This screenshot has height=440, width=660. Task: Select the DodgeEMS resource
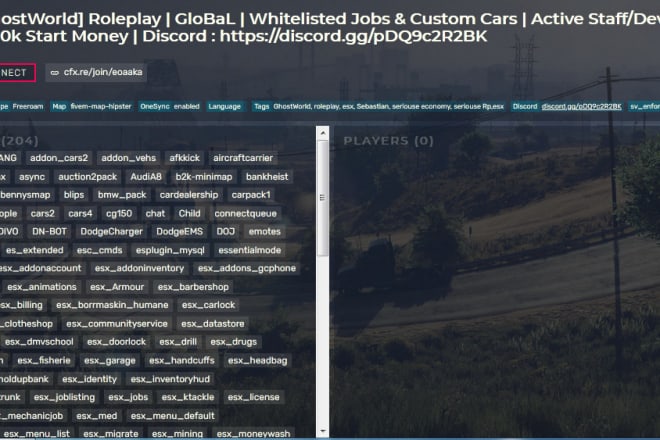tap(179, 232)
